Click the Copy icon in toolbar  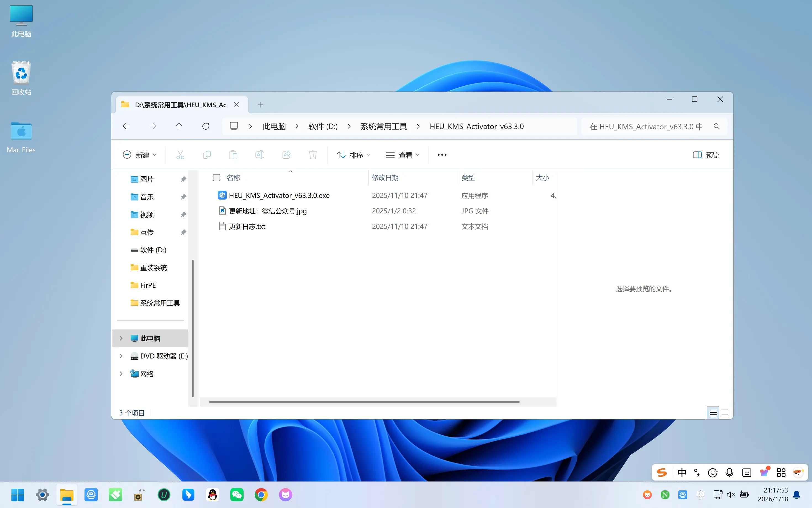(207, 155)
